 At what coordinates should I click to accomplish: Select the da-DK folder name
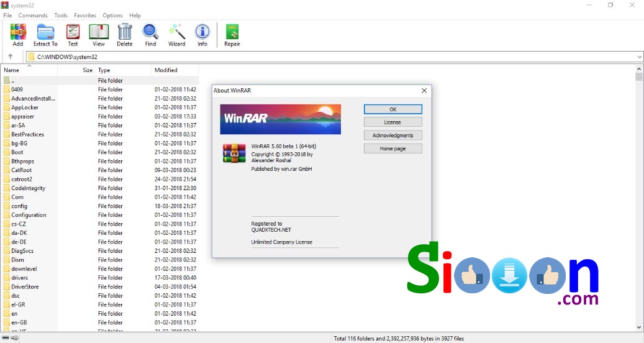click(19, 233)
